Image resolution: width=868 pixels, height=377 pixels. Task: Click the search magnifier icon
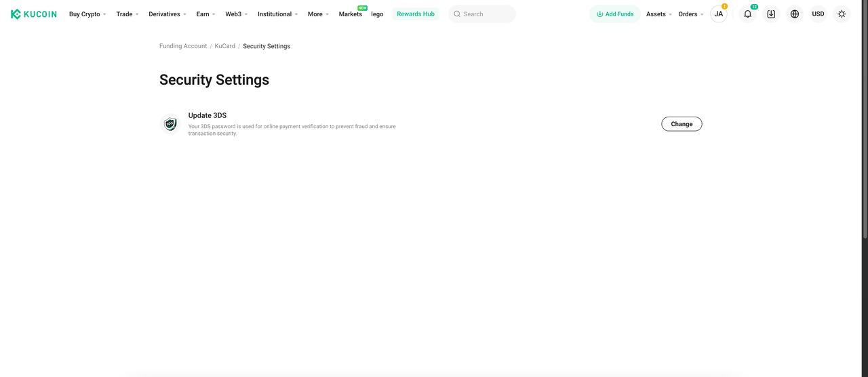pos(457,14)
